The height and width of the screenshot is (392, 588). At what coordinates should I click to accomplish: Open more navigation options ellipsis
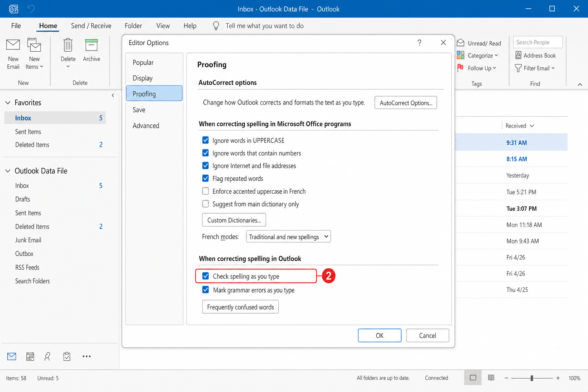[87, 356]
